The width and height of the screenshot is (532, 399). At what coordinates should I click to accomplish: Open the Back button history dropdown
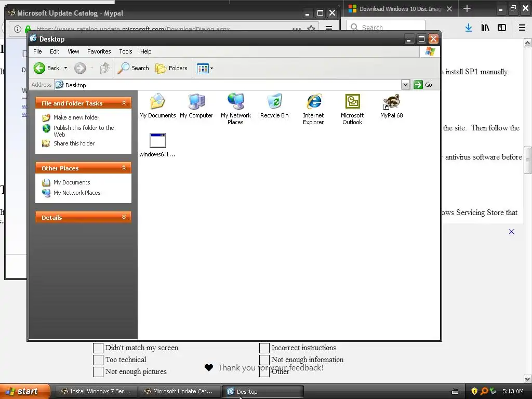65,68
